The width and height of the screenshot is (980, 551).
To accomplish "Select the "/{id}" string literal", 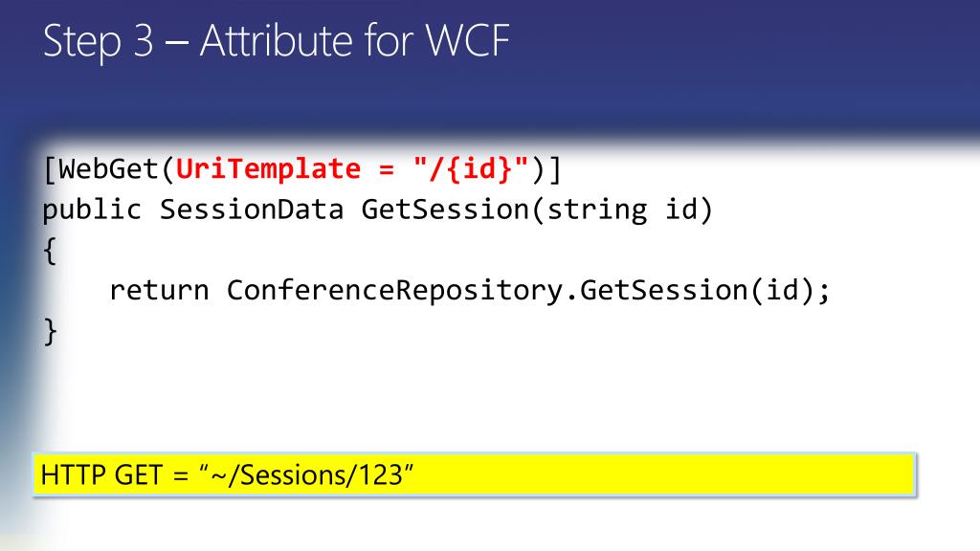I will 471,168.
